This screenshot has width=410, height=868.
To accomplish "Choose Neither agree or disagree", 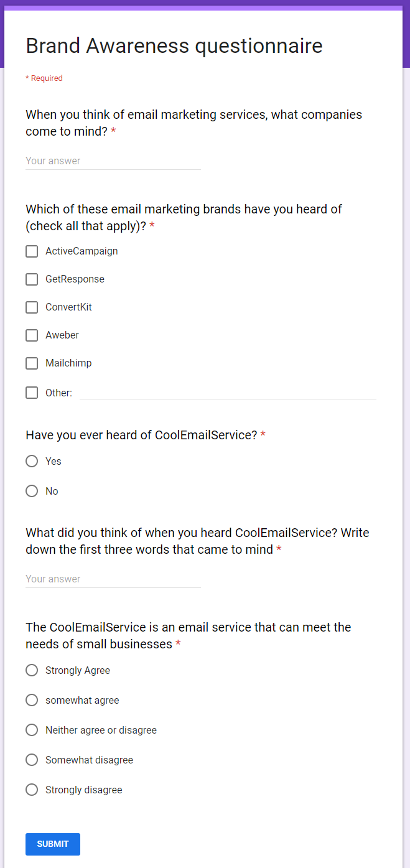I will [32, 730].
